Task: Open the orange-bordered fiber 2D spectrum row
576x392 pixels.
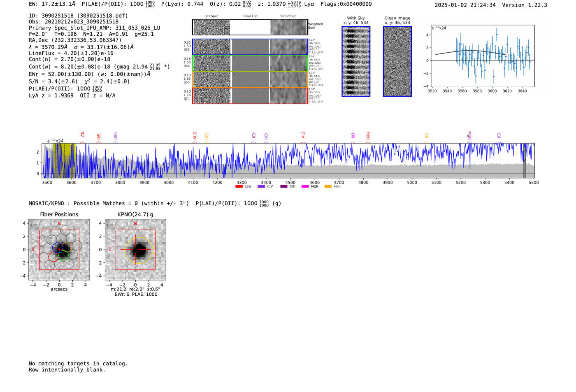Action: click(250, 79)
